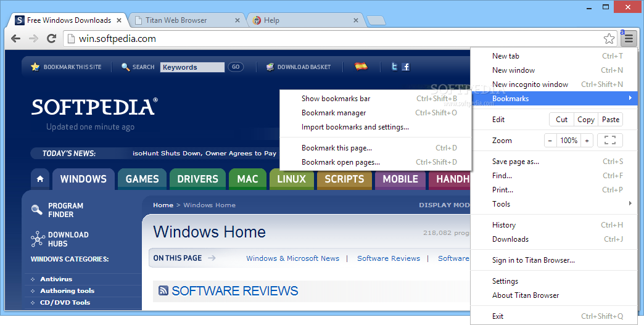Image resolution: width=644 pixels, height=325 pixels.
Task: Select the Spanish flag language icon
Action: click(361, 67)
